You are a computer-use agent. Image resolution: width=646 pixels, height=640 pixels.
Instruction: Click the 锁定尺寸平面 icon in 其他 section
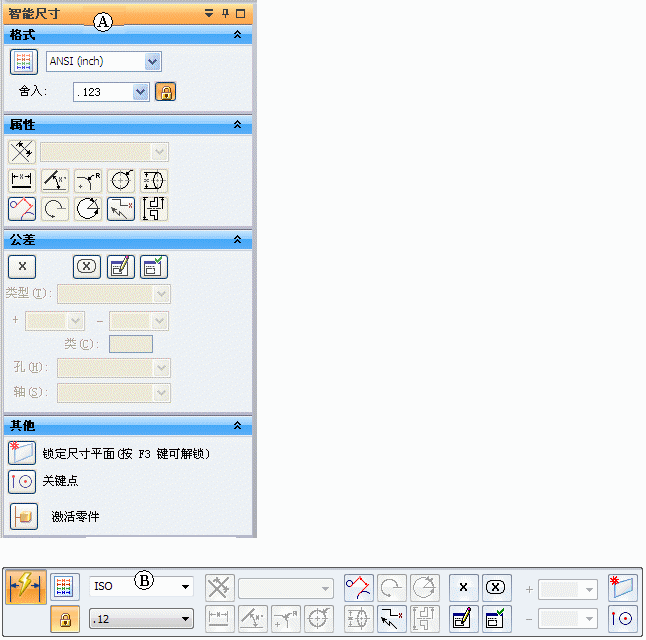coord(21,452)
